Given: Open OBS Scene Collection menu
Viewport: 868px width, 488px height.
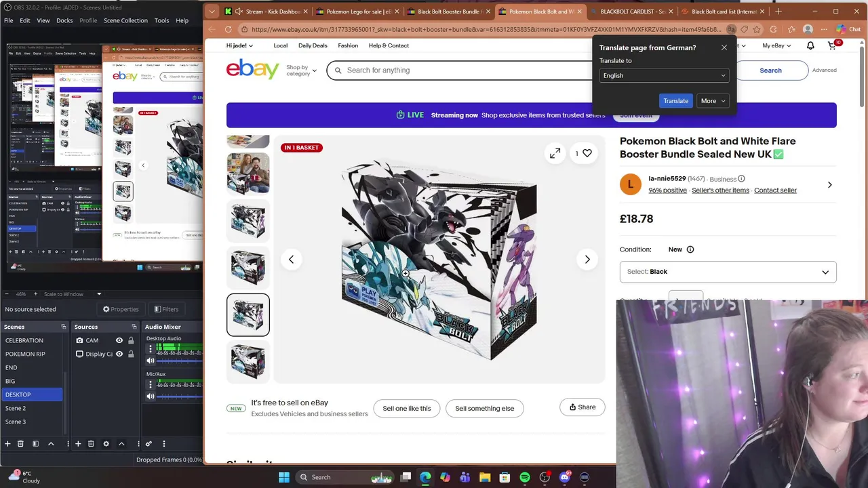Looking at the screenshot, I should [125, 20].
